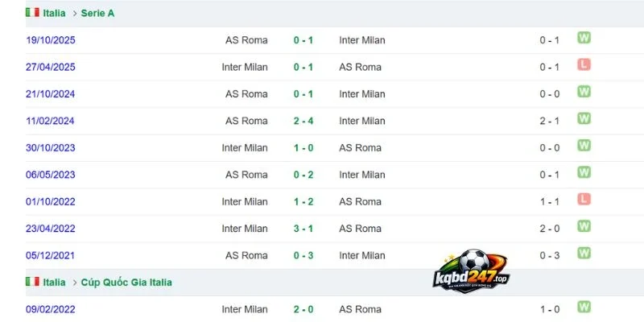Click the W result badge for 19/10/2025
Screen dimensions: 644x322
coord(584,38)
